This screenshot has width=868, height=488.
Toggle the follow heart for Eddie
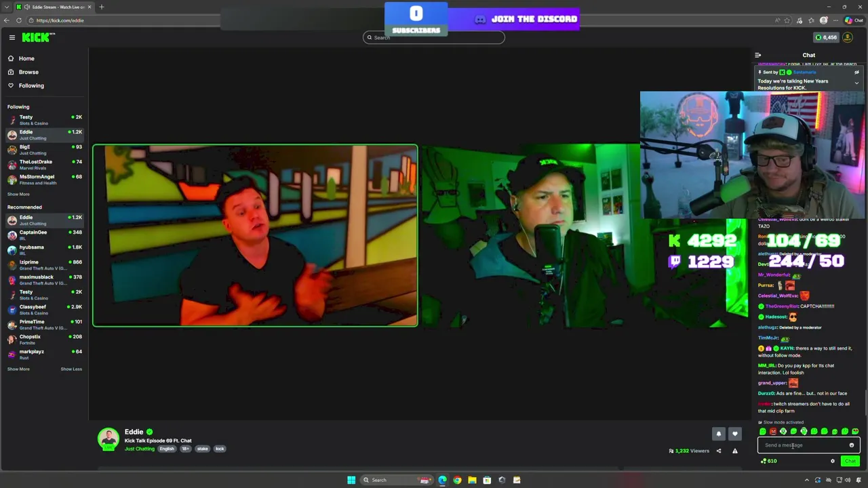734,434
